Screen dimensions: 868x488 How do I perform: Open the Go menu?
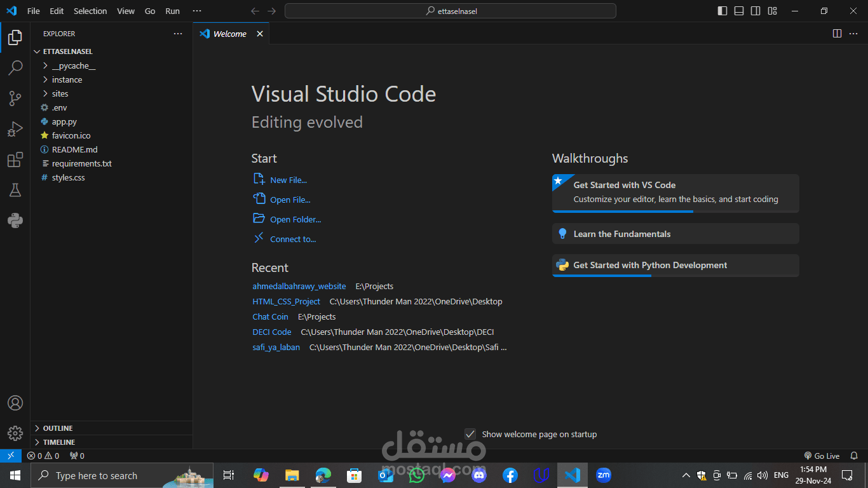150,11
